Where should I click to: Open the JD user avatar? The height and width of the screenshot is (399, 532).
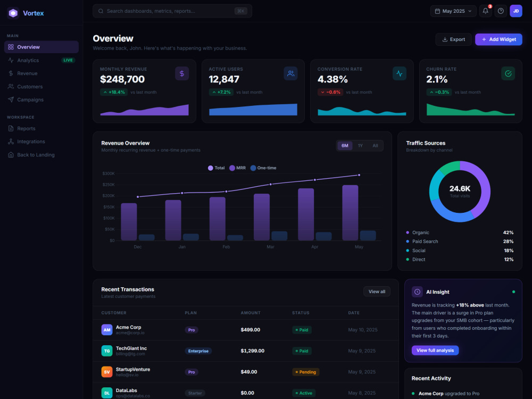point(516,11)
